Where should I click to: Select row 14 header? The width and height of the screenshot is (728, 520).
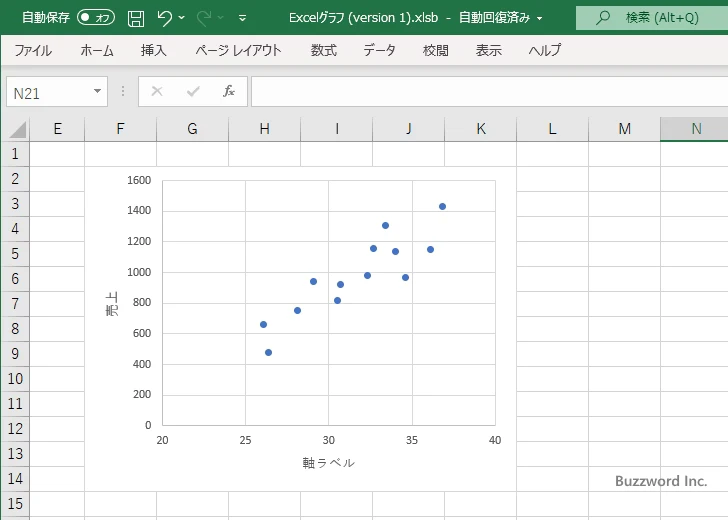[x=15, y=478]
